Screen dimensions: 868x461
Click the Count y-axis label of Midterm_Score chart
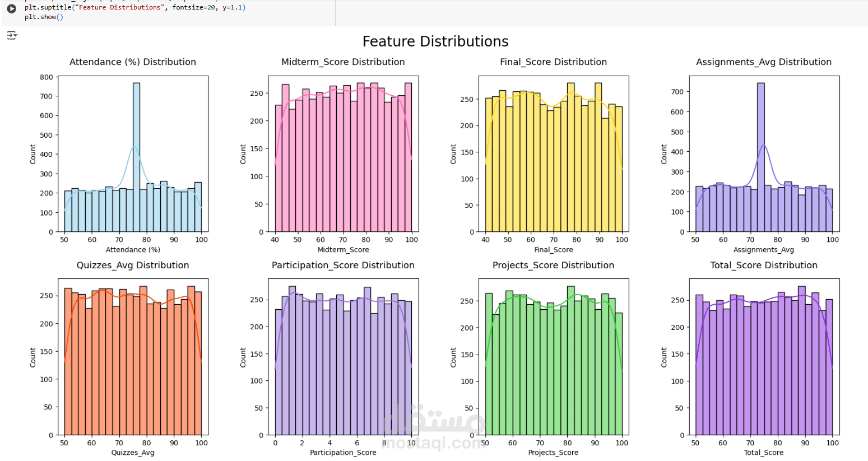tap(243, 154)
